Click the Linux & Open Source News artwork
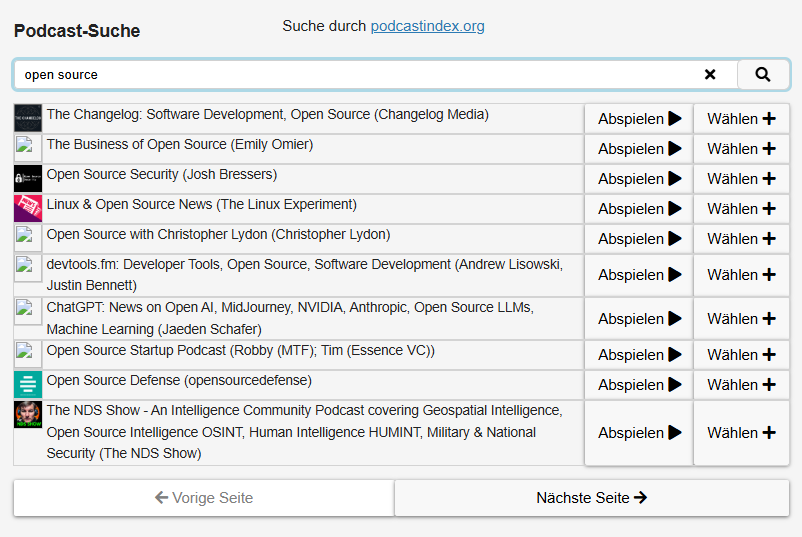The width and height of the screenshot is (802, 537). pyautogui.click(x=28, y=208)
